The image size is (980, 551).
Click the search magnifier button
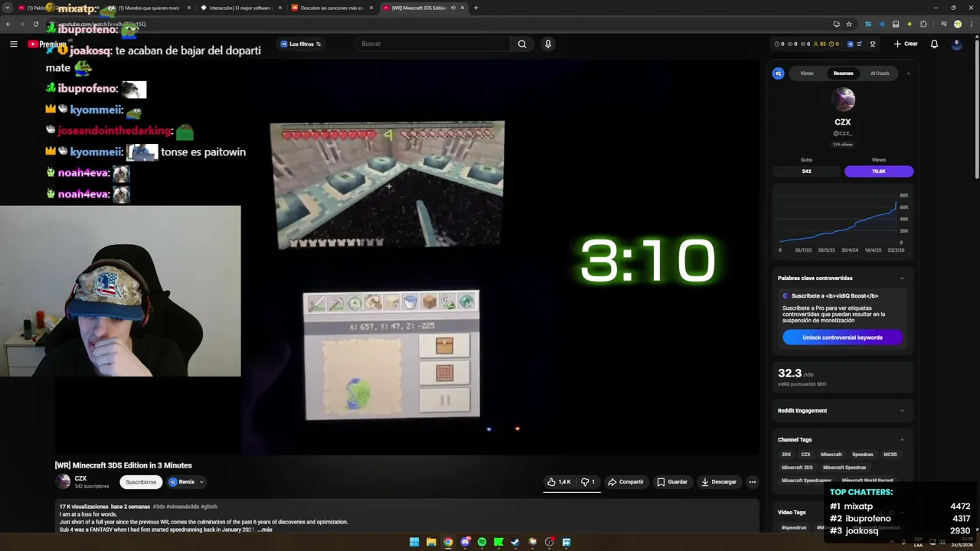(x=522, y=44)
